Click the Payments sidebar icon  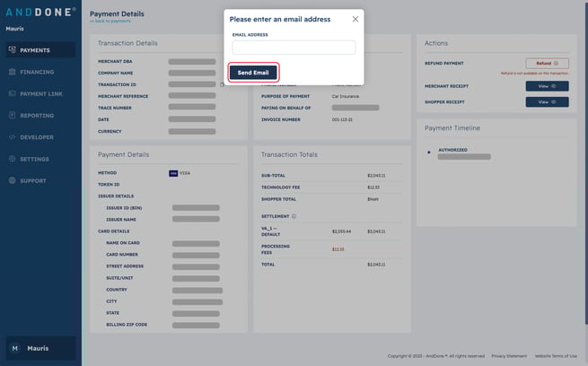(x=12, y=50)
